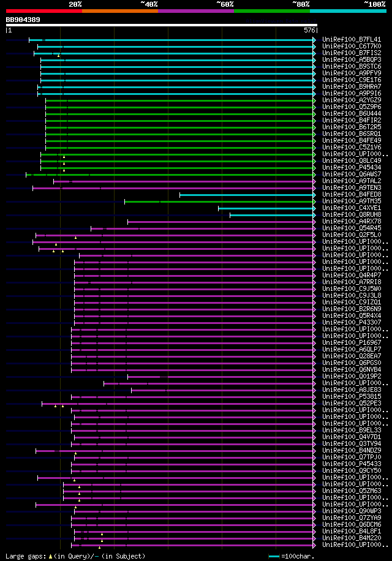Screen dimensions: 392x561
Task: Select the query name BB904389
Action: 23,20
